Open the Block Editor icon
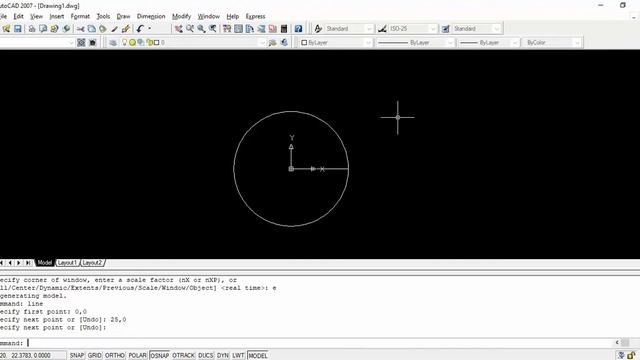The image size is (640, 360). (x=126, y=29)
